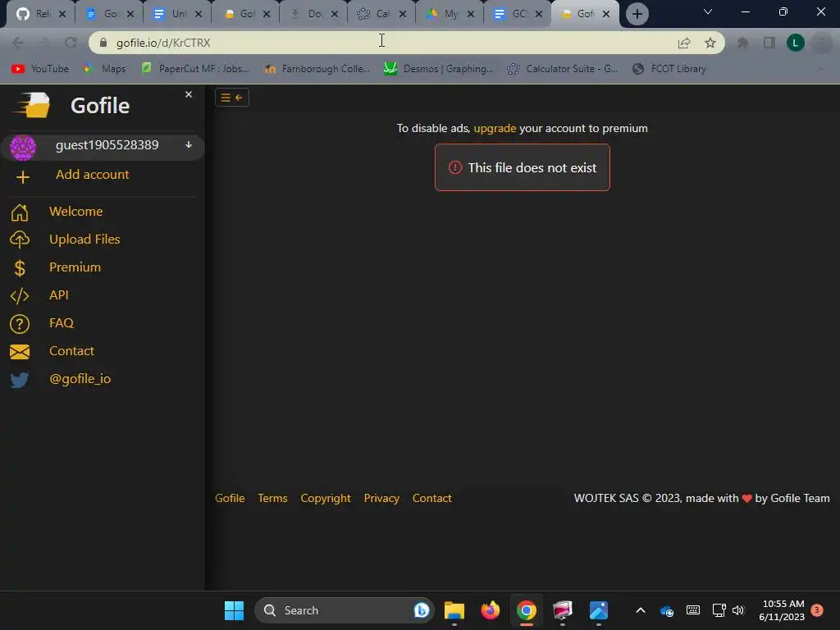The width and height of the screenshot is (840, 630).
Task: Bookmark this page with the star icon
Action: click(710, 43)
